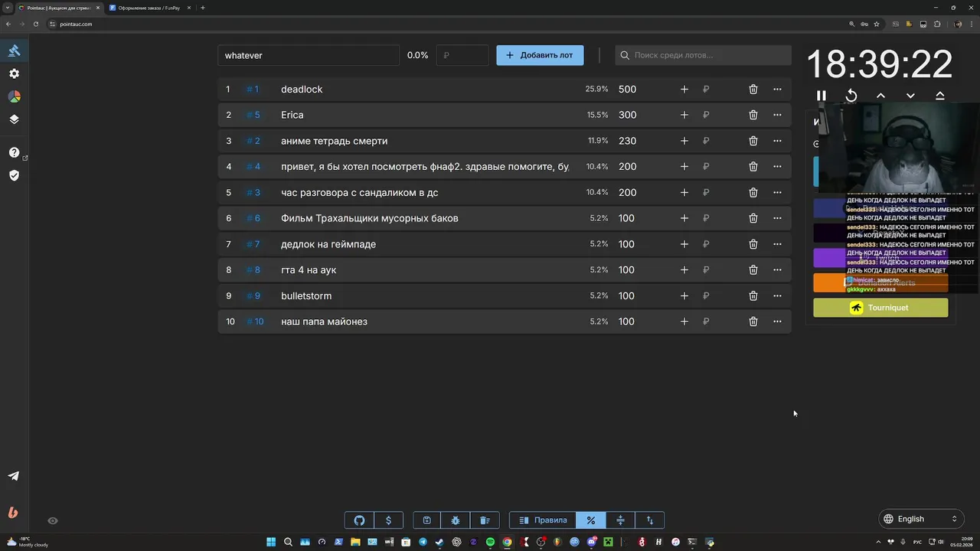Decrease timer with down chevron
The width and height of the screenshot is (980, 551).
click(x=910, y=96)
